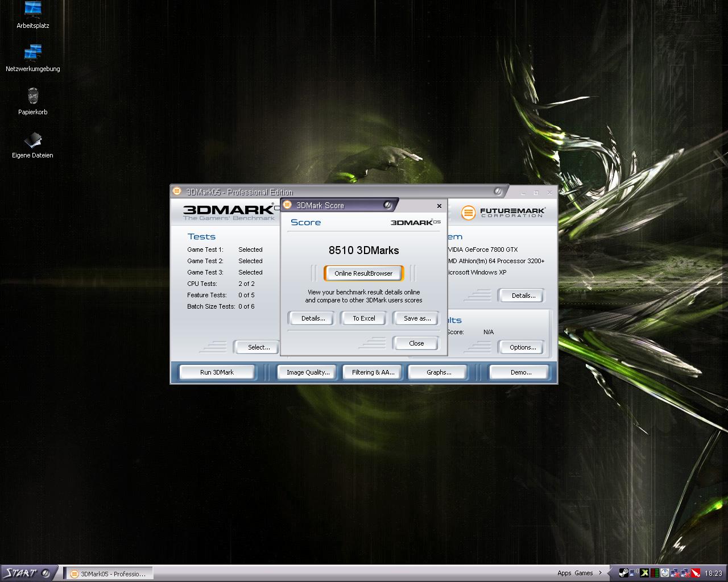This screenshot has height=582, width=728.
Task: Click the red arrow tray icon
Action: pyautogui.click(x=696, y=573)
